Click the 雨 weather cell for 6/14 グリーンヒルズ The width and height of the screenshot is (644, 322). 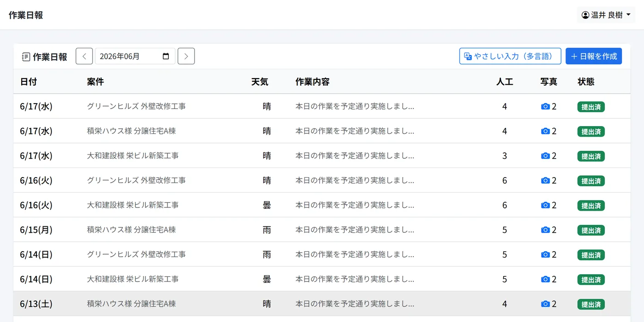(x=267, y=254)
